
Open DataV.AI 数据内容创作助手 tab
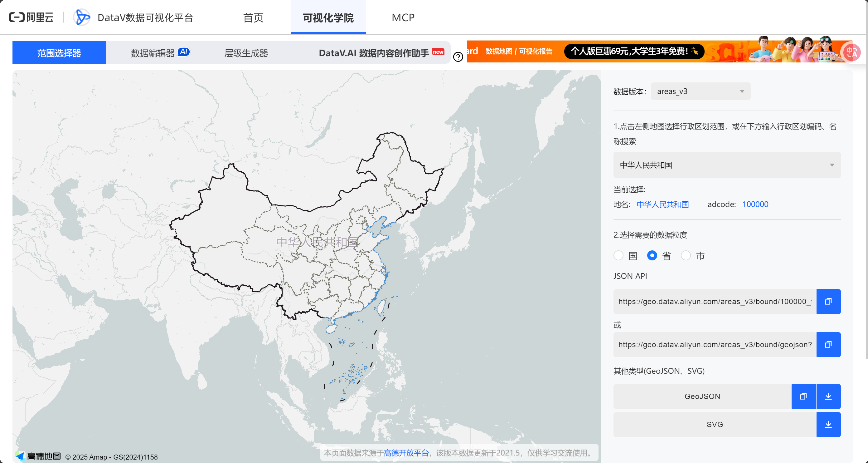click(374, 53)
